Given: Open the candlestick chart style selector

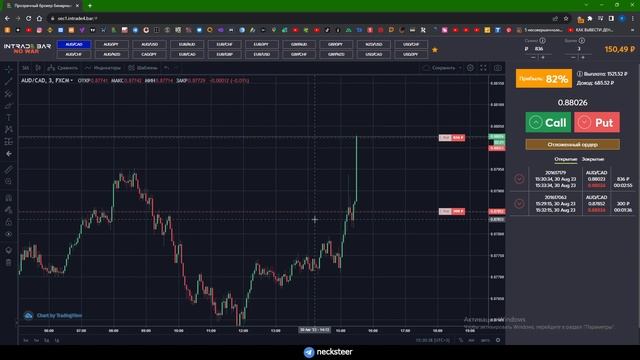Looking at the screenshot, I should [38, 68].
